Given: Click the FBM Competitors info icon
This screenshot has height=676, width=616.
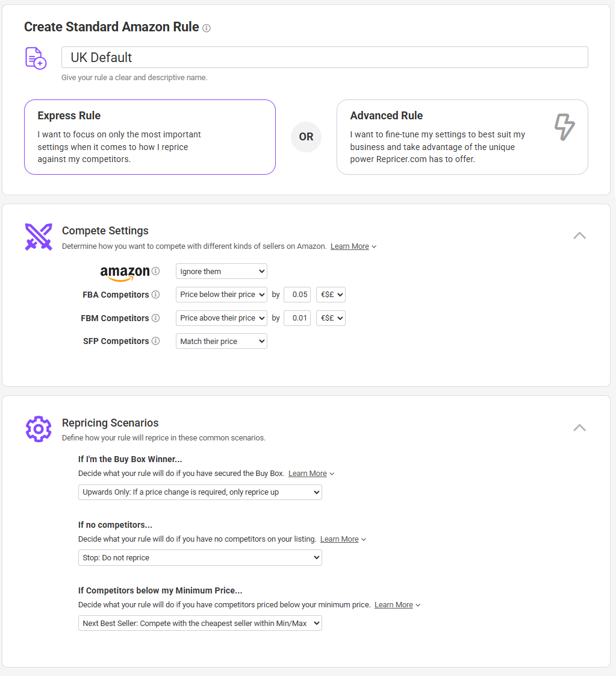Looking at the screenshot, I should point(155,318).
